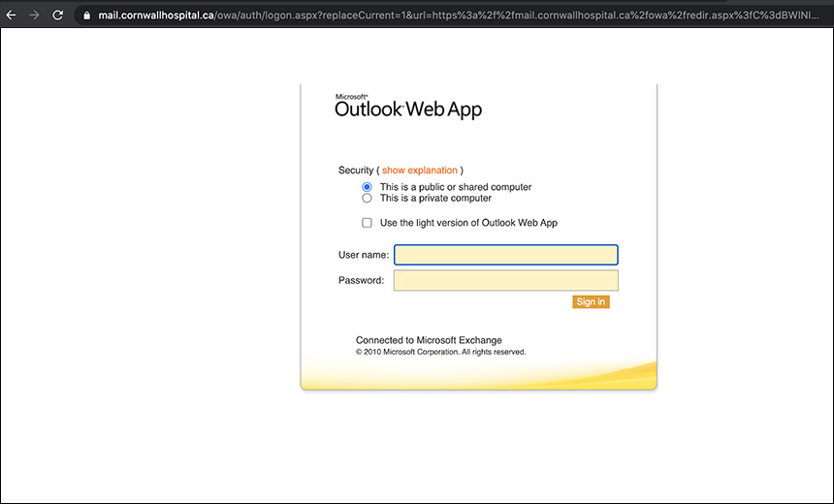Click the 2010 Microsoft Corporation copyright notice
Screen dimensions: 834x504
[x=440, y=352]
